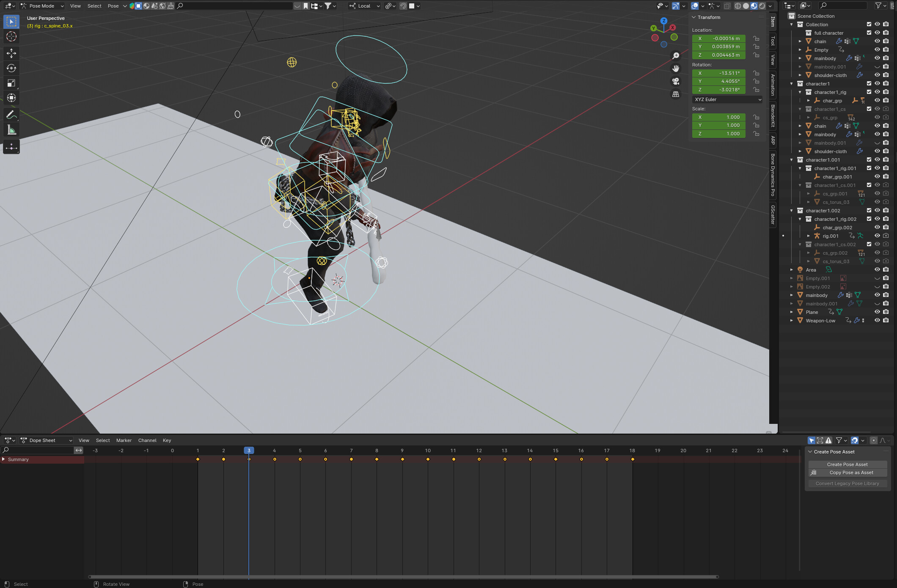Open the Pose Mode dropdown
The image size is (897, 588).
(x=42, y=6)
